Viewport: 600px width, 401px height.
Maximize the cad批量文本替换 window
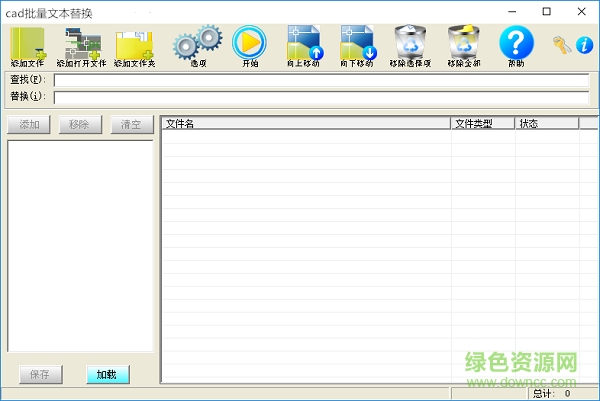[547, 12]
